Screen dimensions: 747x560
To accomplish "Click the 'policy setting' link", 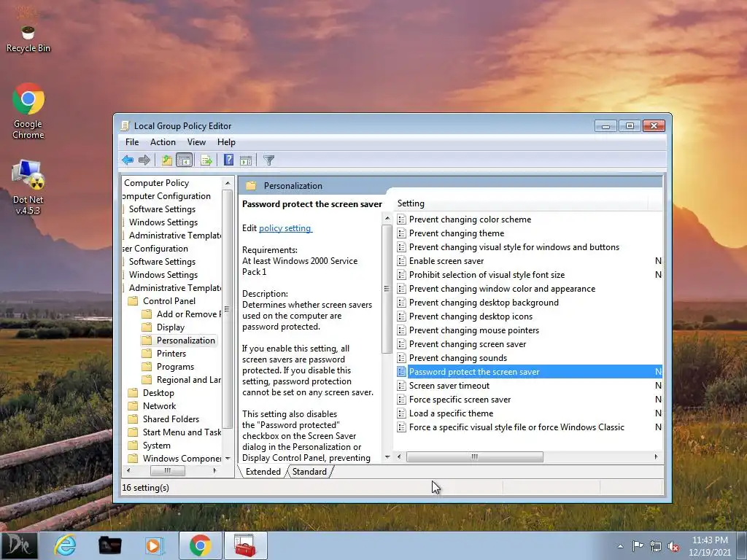I will tap(285, 228).
